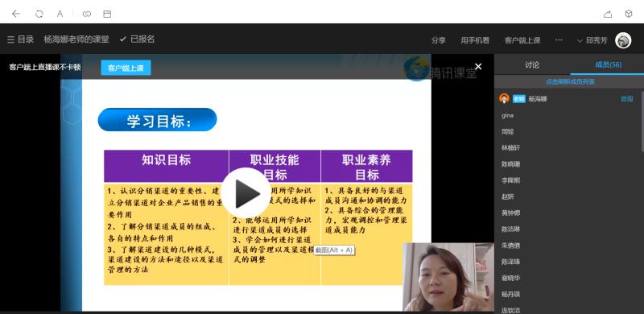Click 点击刷新成员列表 refresh link

coord(570,82)
